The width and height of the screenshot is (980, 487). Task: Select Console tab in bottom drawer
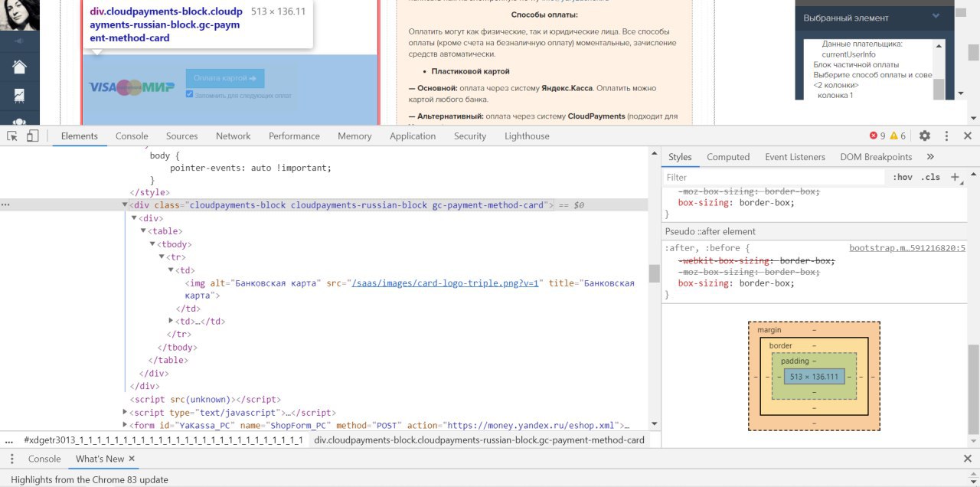pos(44,459)
